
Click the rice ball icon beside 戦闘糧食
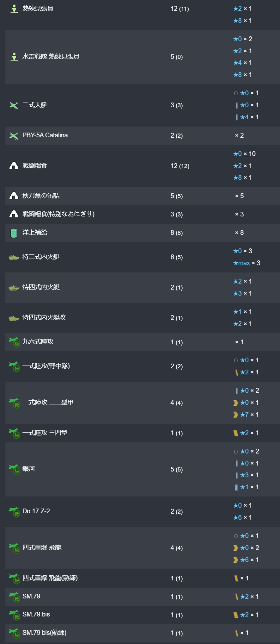pyautogui.click(x=14, y=166)
